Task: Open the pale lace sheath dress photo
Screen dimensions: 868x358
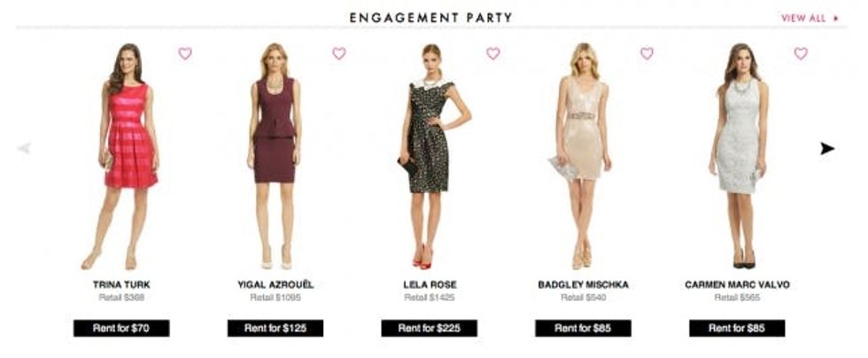Action: click(x=739, y=156)
